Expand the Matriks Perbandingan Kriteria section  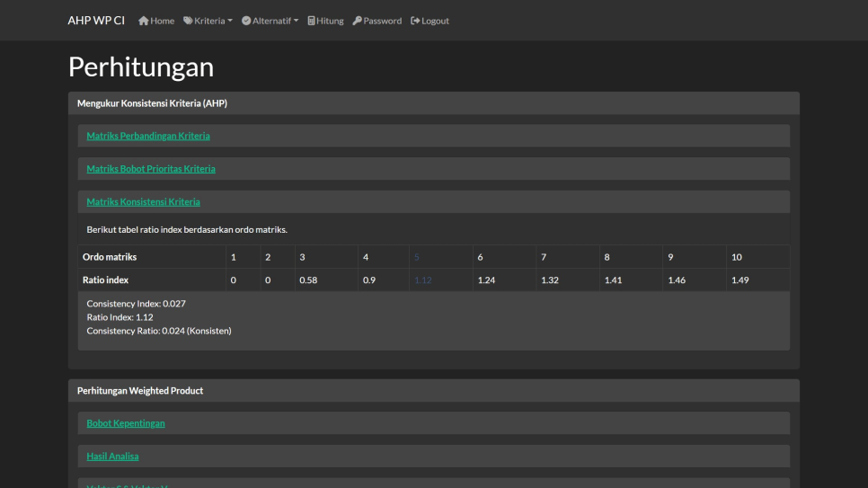coord(148,136)
